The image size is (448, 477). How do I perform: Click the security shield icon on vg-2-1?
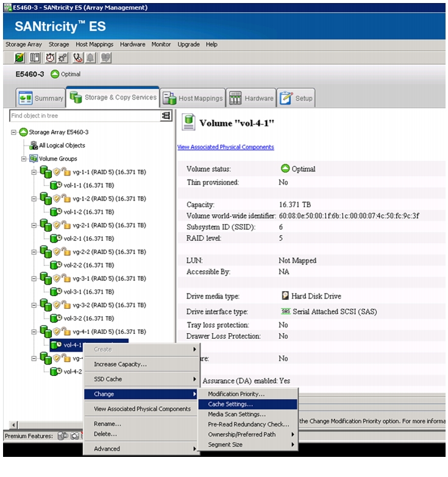pos(57,225)
